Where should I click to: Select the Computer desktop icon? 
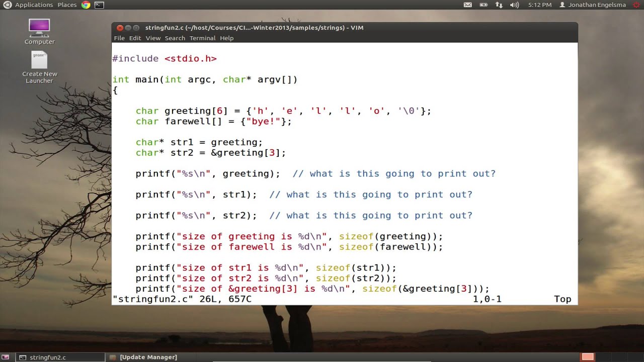tap(39, 32)
